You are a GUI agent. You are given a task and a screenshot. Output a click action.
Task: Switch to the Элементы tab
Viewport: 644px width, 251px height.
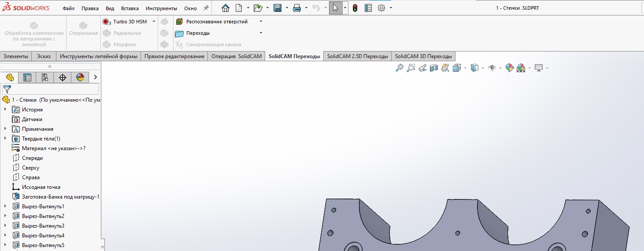tap(16, 56)
